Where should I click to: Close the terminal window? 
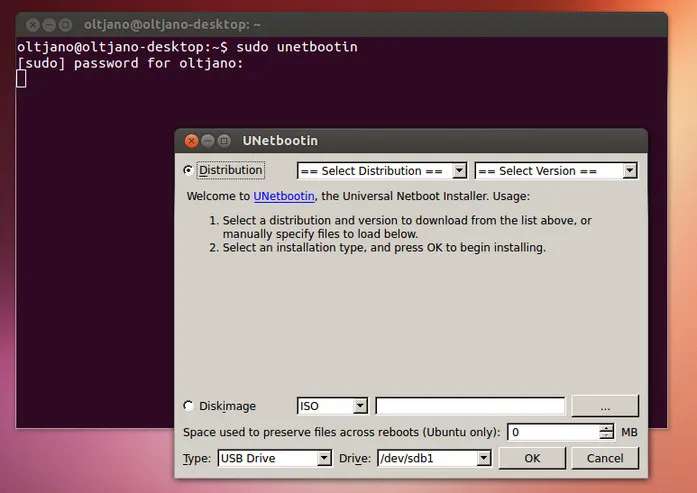(33, 25)
